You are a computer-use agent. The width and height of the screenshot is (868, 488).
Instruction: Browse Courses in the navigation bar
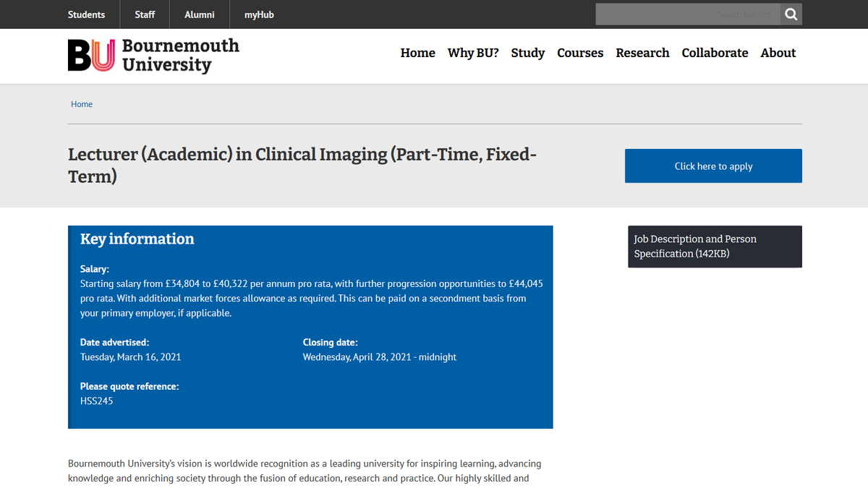pyautogui.click(x=579, y=53)
